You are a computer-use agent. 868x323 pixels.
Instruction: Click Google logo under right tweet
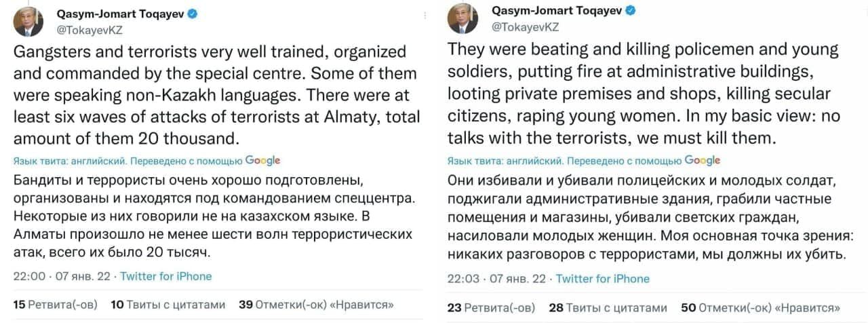tap(703, 161)
